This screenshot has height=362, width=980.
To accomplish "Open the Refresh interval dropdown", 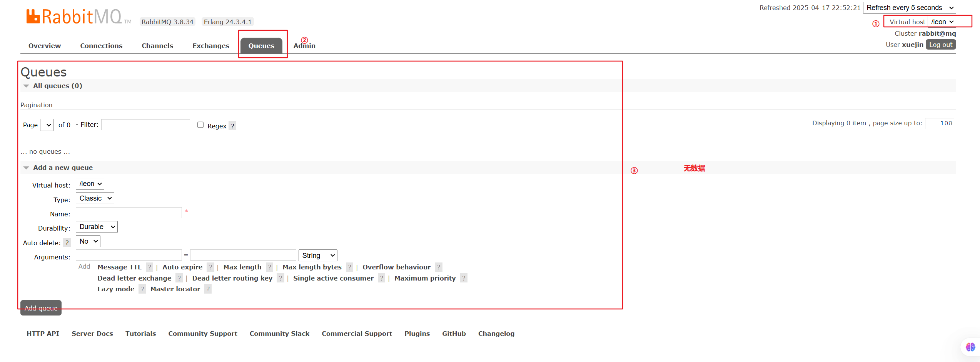I will coord(910,8).
